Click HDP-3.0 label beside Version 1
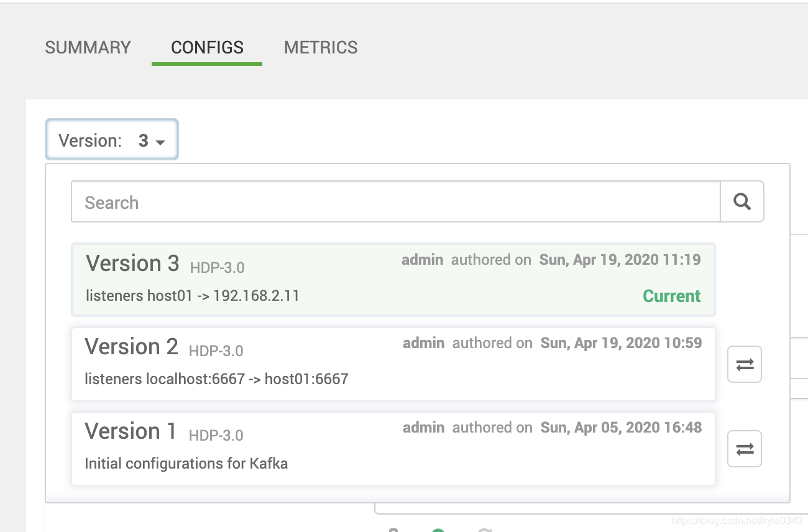Screen dimensions: 808x532 (216, 436)
